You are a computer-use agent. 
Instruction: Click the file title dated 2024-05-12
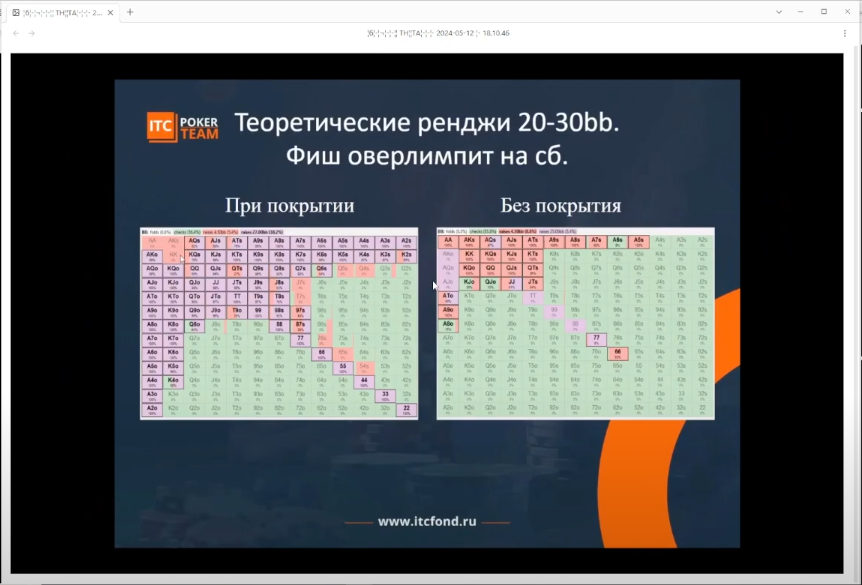(439, 34)
